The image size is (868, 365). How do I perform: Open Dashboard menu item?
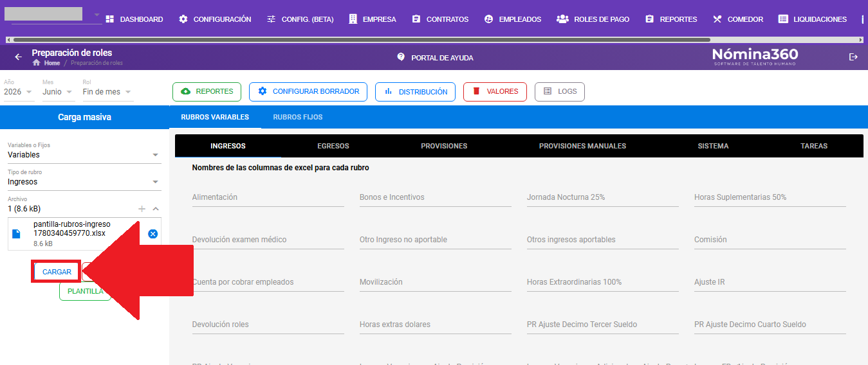[x=134, y=19]
